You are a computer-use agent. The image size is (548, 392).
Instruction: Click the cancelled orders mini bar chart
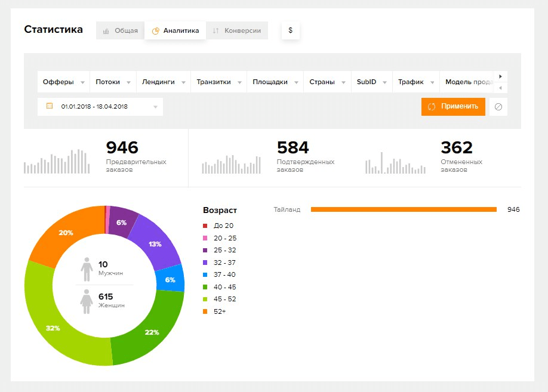click(x=395, y=163)
